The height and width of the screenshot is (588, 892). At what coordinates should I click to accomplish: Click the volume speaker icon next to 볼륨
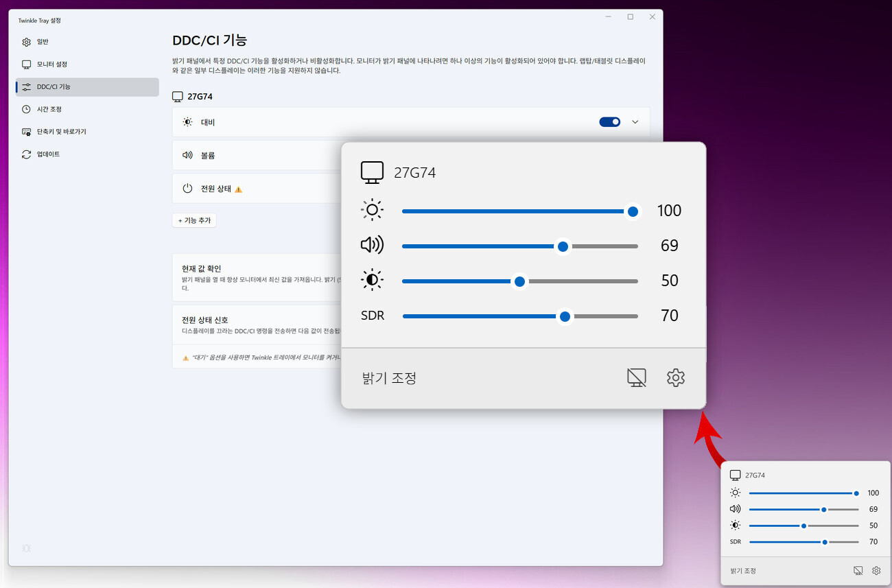pos(187,155)
